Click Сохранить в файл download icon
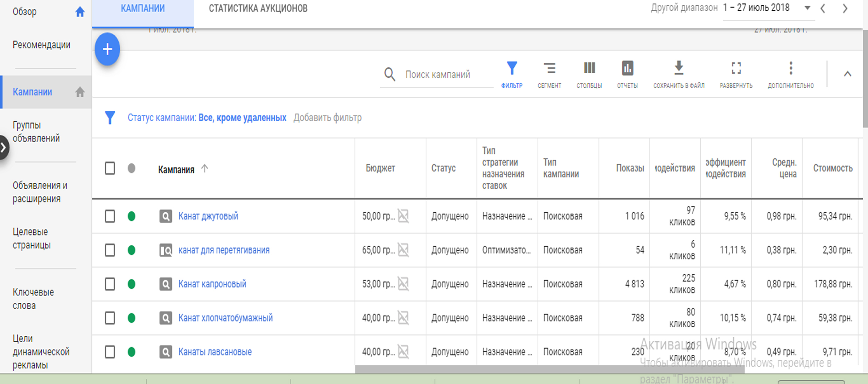 pyautogui.click(x=679, y=68)
